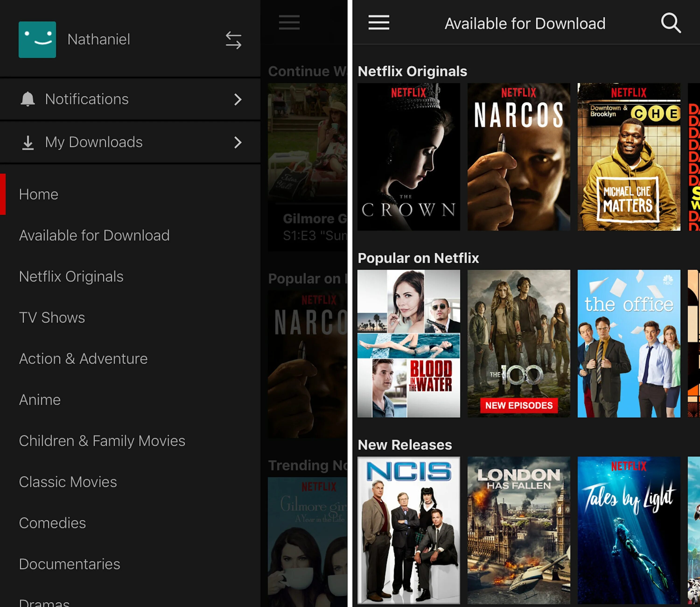Tap the NCIS poster under New Releases

pyautogui.click(x=409, y=530)
